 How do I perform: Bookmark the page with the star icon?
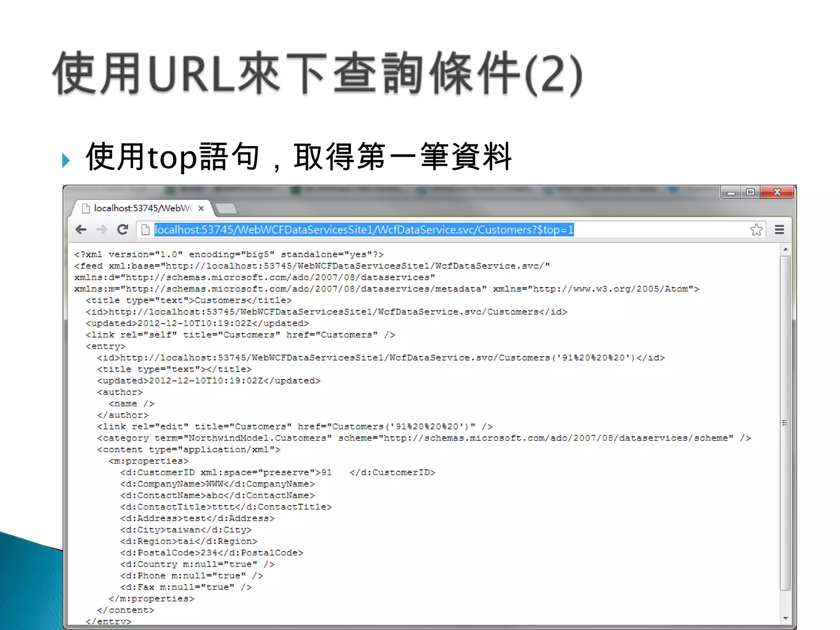[756, 230]
